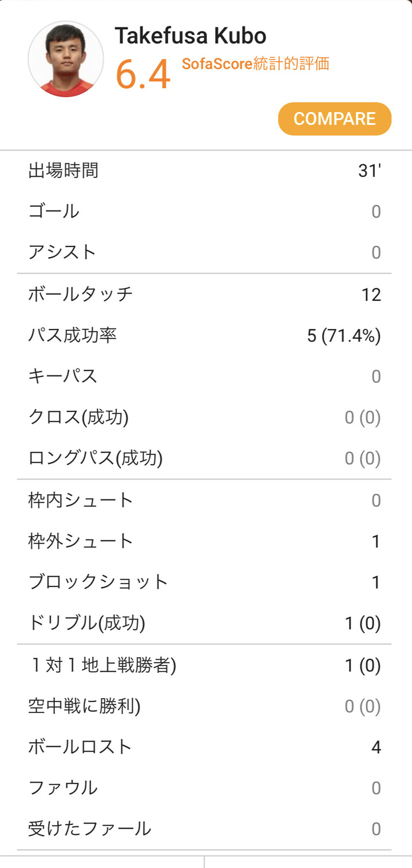This screenshot has height=868, width=412.
Task: Tap the アシスト stat row
Action: pos(204,252)
